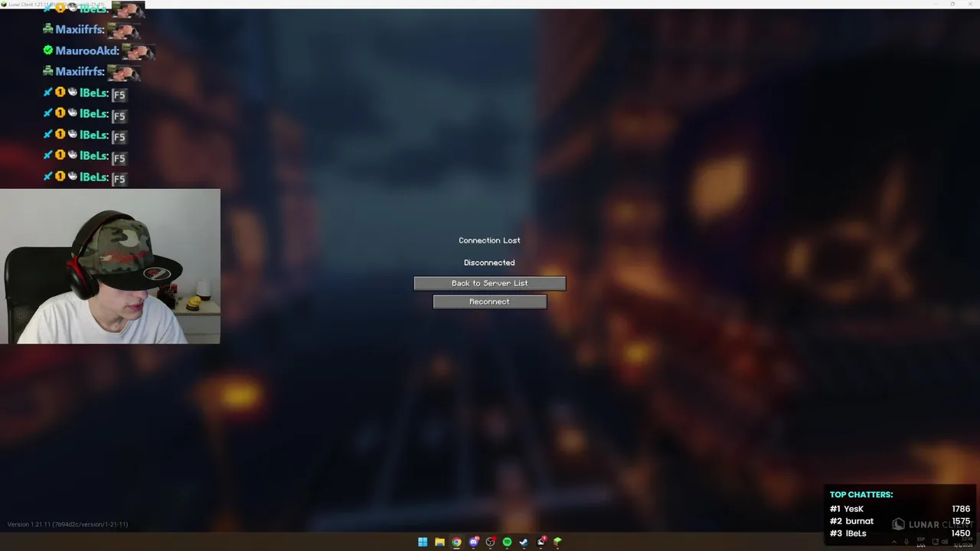Click the Reconnect button
Image resolution: width=980 pixels, height=551 pixels.
coord(490,302)
